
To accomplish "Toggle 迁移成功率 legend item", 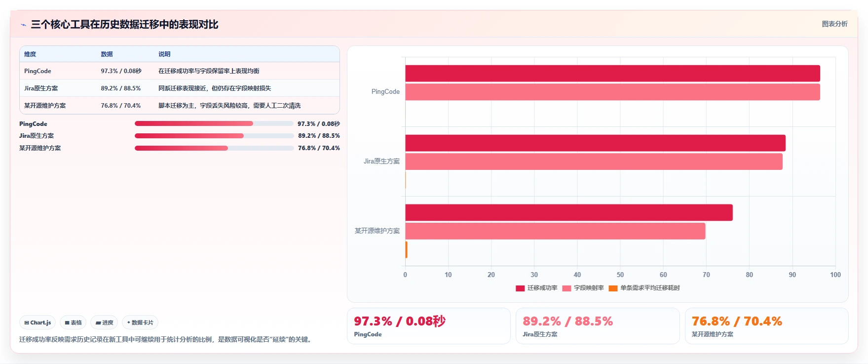I will pyautogui.click(x=536, y=288).
